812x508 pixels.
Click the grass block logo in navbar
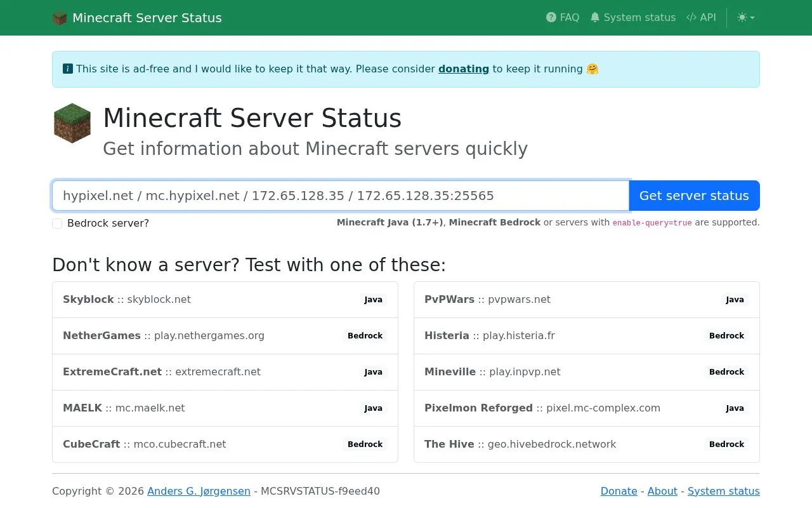click(60, 18)
